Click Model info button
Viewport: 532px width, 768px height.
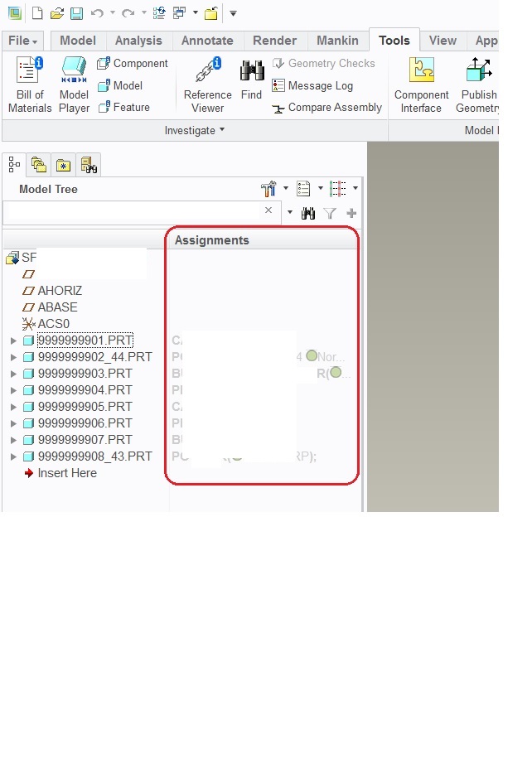[120, 85]
